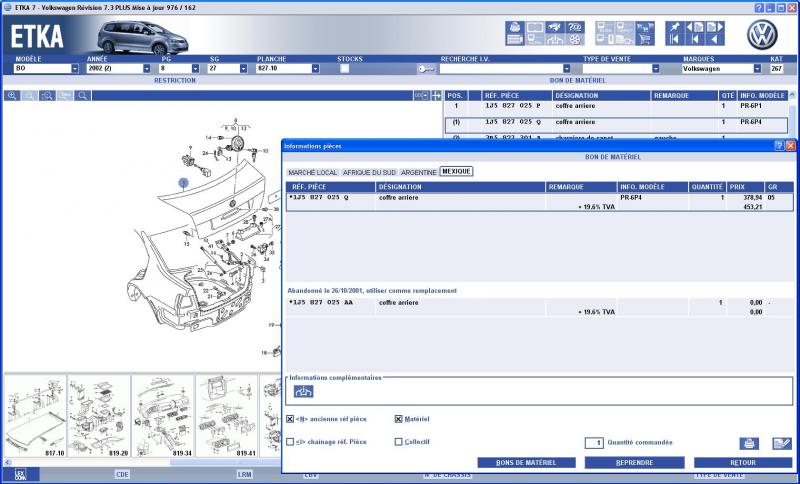800x484 pixels.
Task: Open the illustration options dropdown icon
Action: [421, 95]
